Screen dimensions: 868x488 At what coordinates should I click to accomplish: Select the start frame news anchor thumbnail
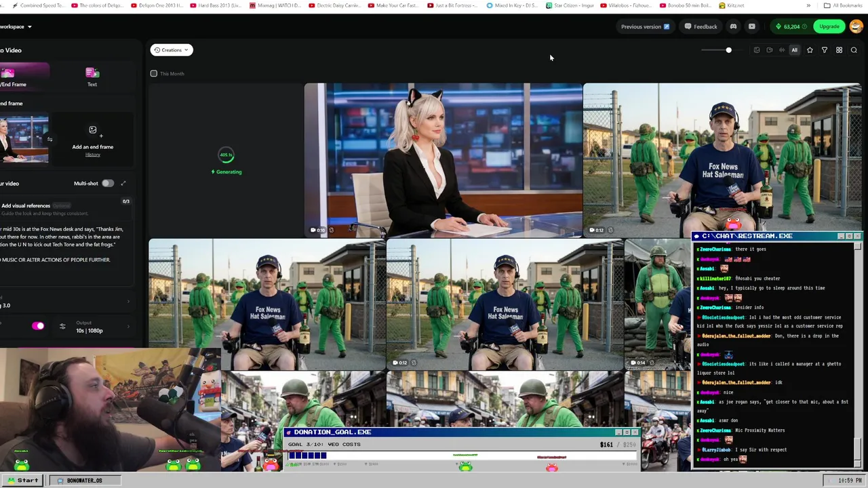24,140
